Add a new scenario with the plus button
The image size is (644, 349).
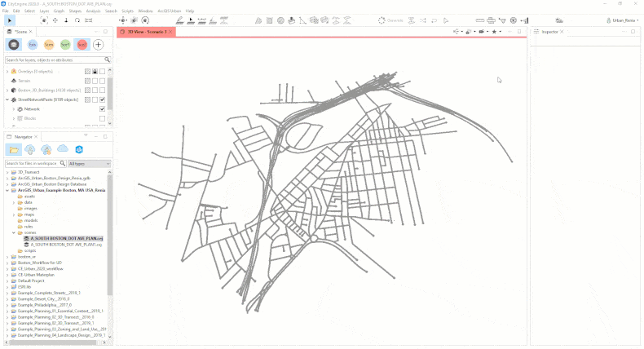point(98,44)
